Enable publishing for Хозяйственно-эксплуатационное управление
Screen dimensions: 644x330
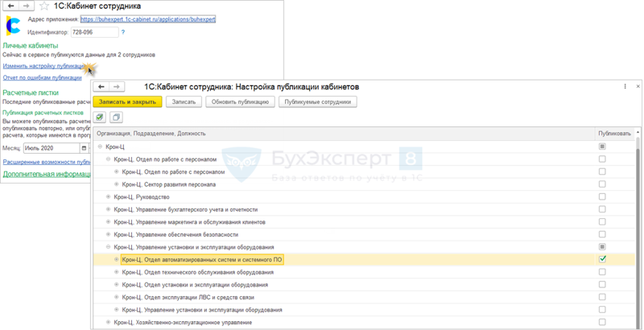[x=602, y=322]
